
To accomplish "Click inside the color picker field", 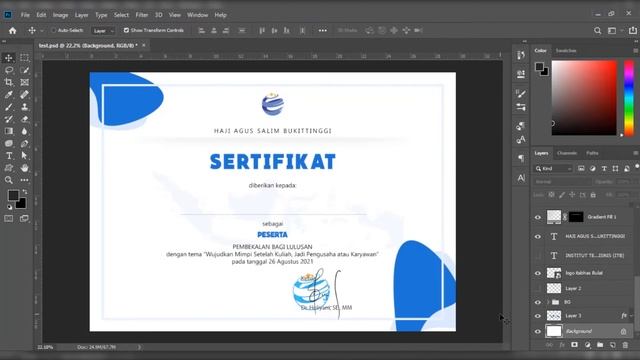I will tap(584, 98).
